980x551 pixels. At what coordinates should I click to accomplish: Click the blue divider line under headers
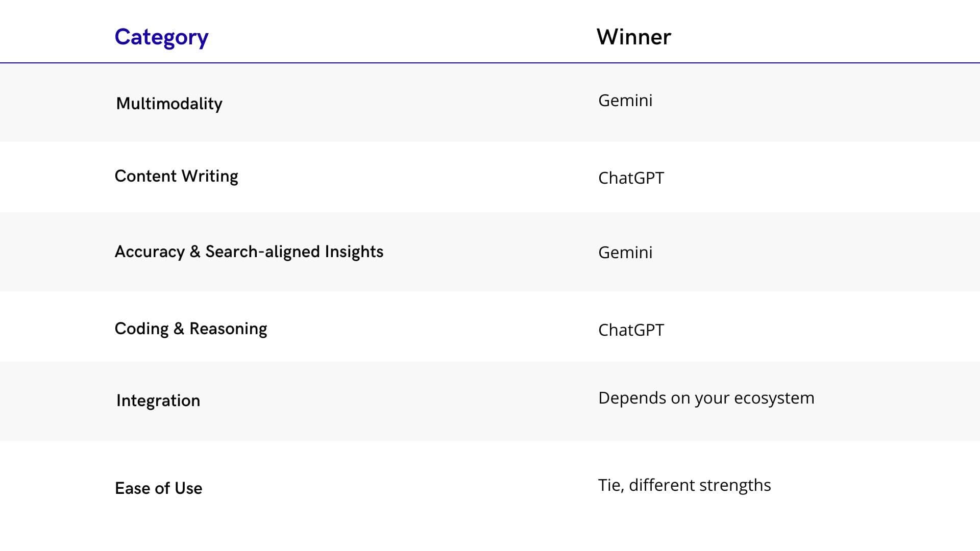coord(490,63)
